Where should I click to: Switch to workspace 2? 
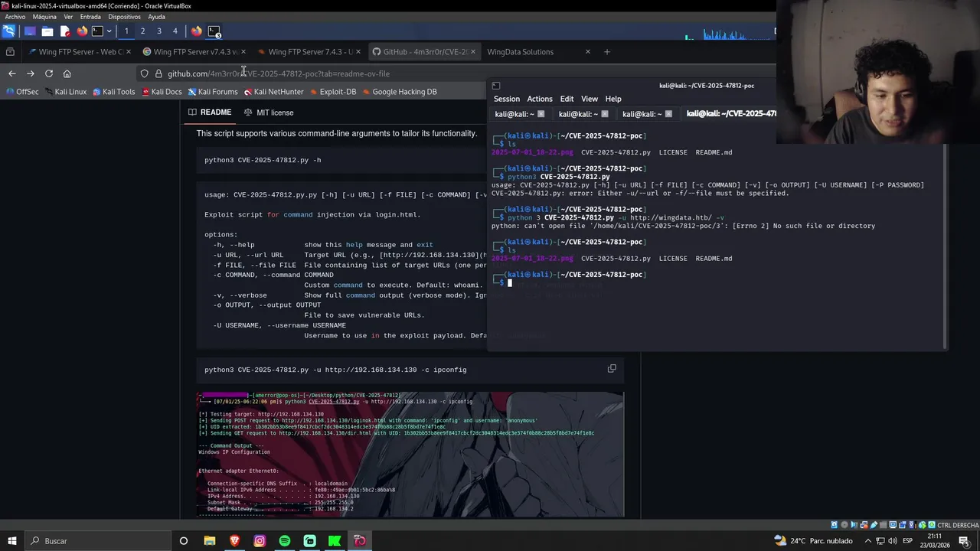pos(142,31)
